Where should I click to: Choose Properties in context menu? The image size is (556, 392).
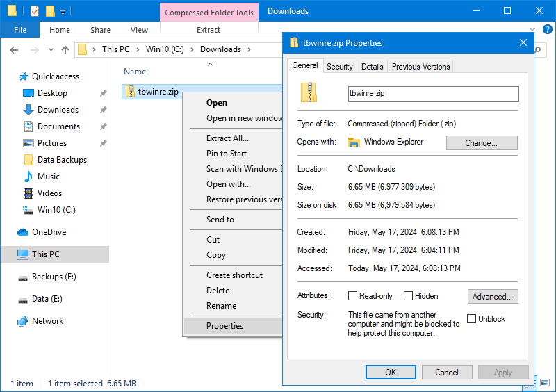tap(233, 326)
